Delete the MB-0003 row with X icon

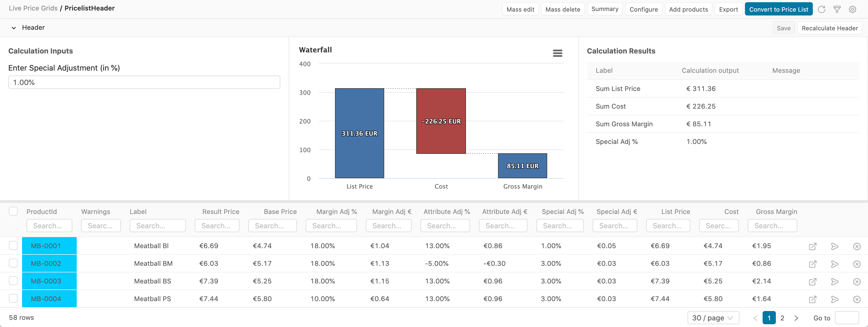coord(857,282)
